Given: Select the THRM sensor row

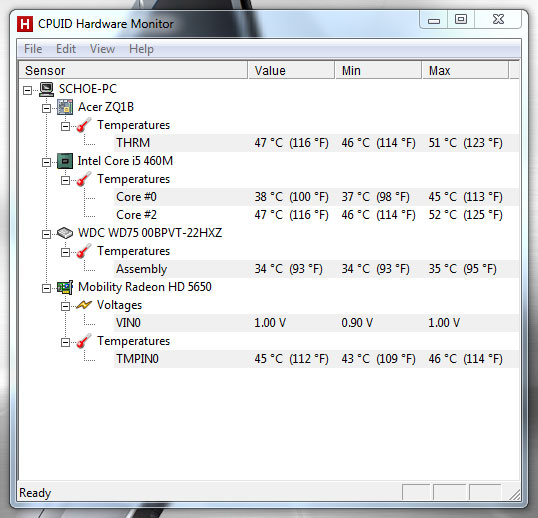Looking at the screenshot, I should tap(316, 143).
